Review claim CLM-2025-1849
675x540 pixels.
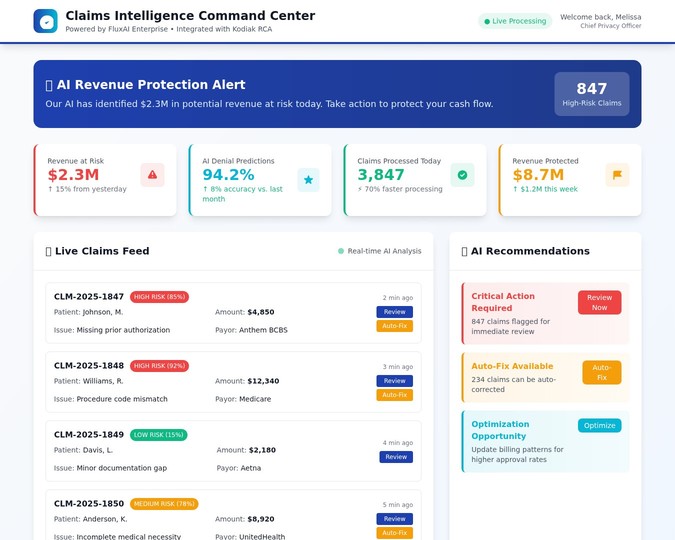[x=396, y=457]
